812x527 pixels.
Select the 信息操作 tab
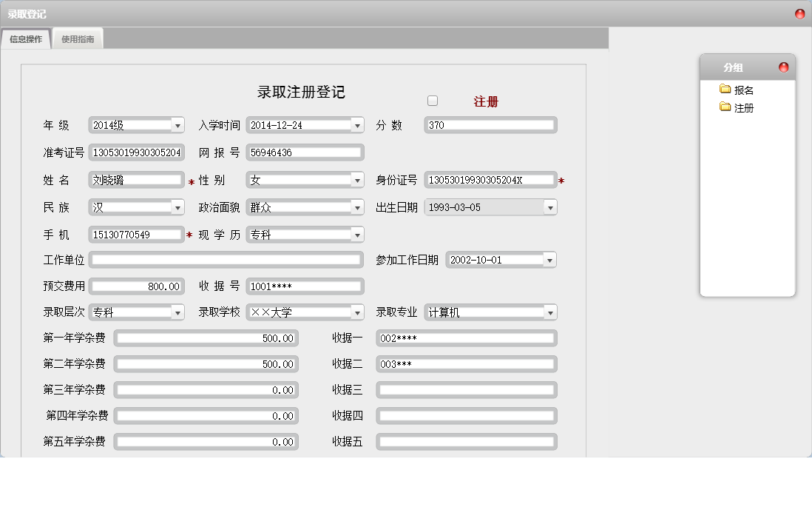[25, 38]
